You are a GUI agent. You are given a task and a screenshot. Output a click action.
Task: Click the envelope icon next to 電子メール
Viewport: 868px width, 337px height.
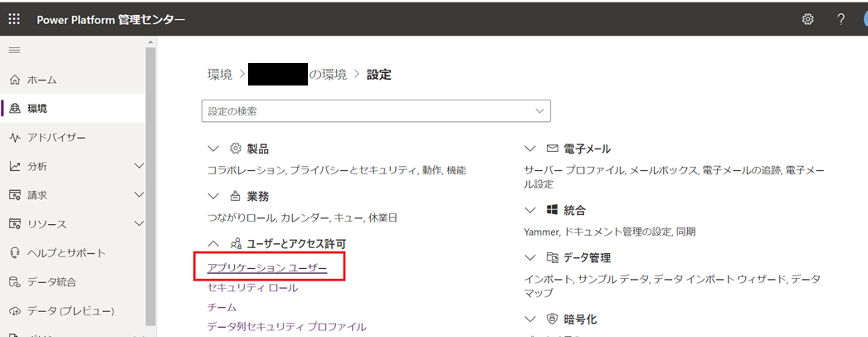tap(552, 149)
